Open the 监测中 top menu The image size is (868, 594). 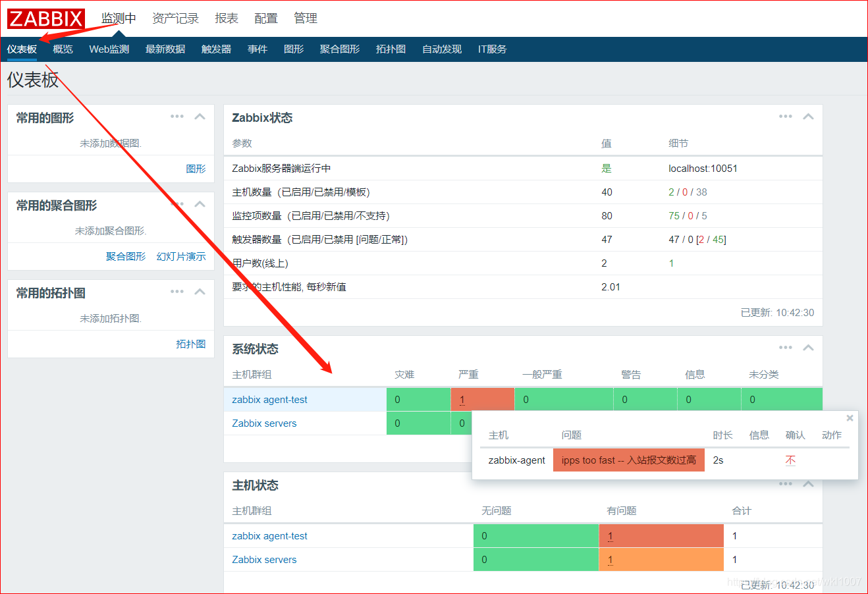119,18
